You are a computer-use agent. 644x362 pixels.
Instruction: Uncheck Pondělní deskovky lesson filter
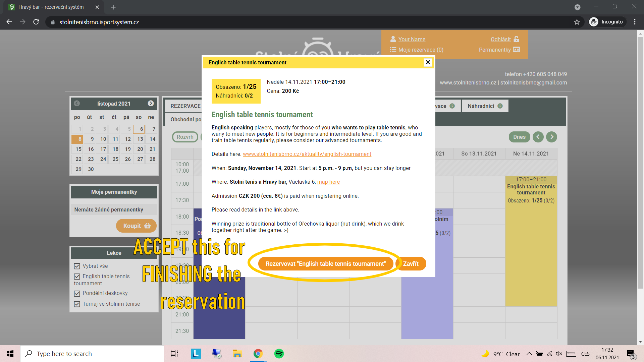pyautogui.click(x=77, y=293)
